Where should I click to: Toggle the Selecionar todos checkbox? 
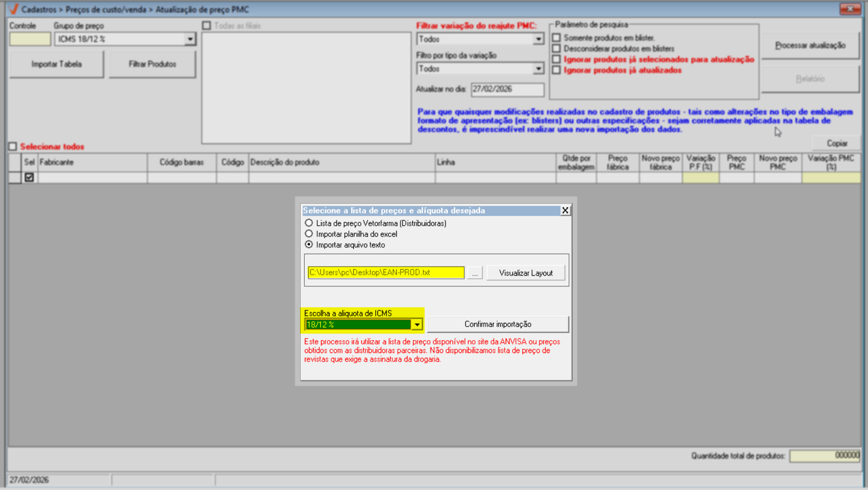[13, 146]
